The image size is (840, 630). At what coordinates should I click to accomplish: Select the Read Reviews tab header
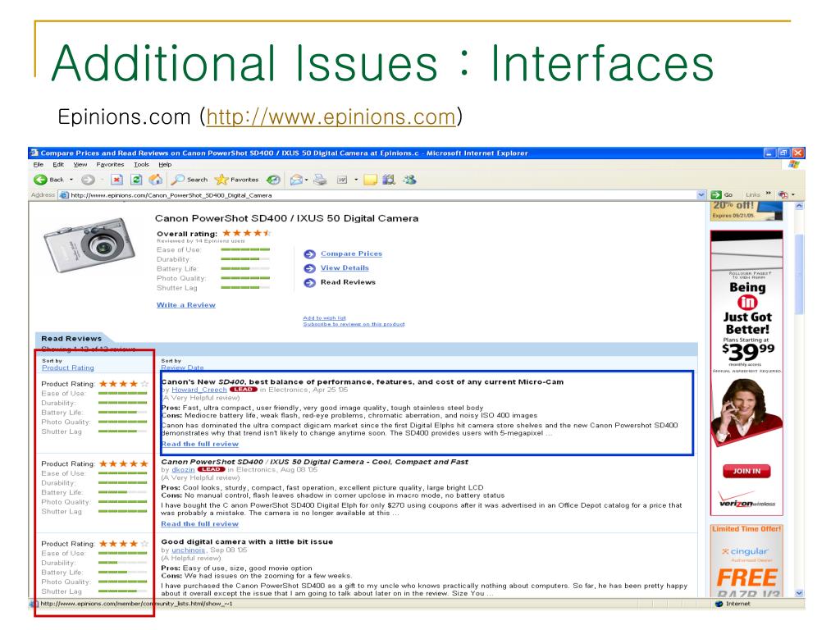71,339
